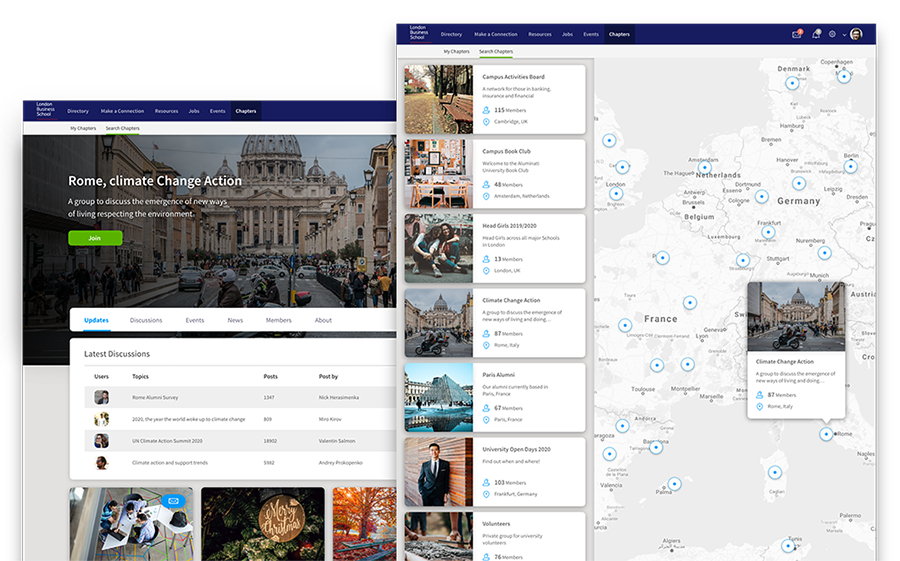Screen dimensions: 900x561
Task: Select the map marker near Stuttgart
Action: click(743, 260)
